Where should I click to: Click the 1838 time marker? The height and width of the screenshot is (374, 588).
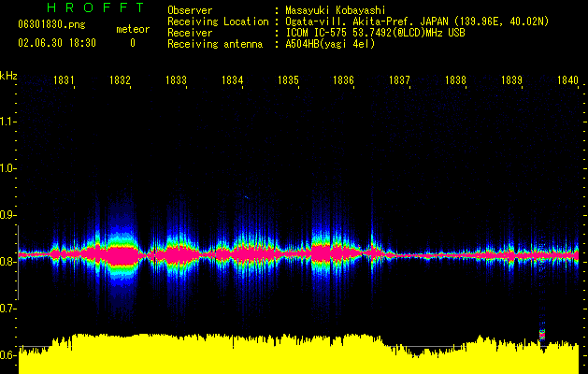pos(455,80)
